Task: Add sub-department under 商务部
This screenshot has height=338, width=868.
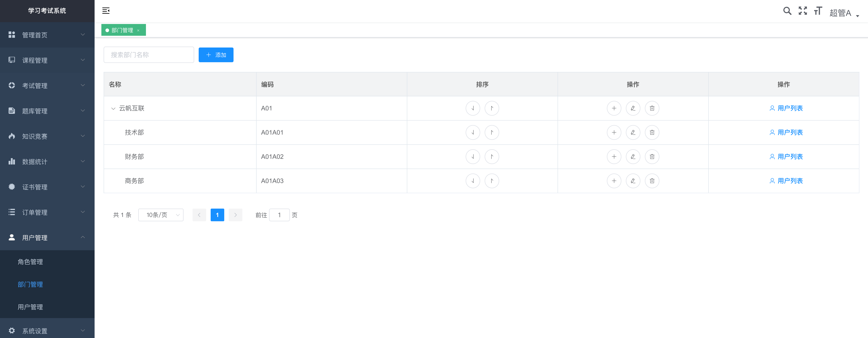Action: [x=614, y=181]
